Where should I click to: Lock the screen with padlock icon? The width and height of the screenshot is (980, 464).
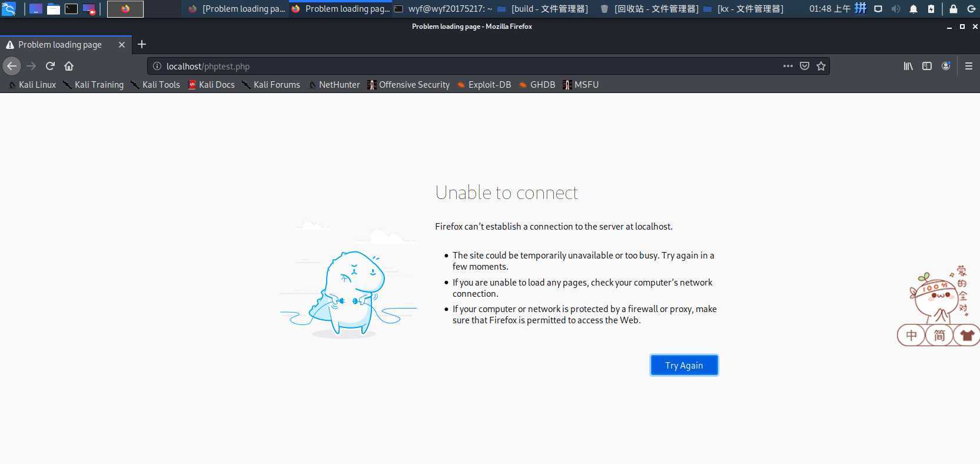click(953, 9)
